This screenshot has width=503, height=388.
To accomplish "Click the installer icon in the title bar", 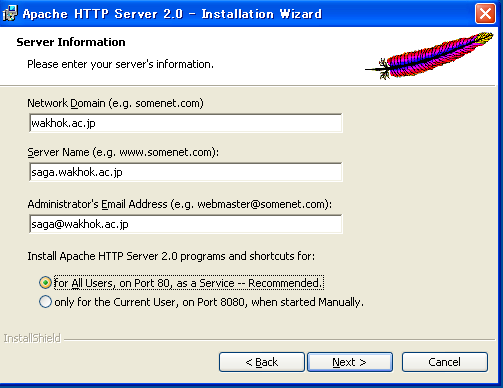I will [x=10, y=13].
